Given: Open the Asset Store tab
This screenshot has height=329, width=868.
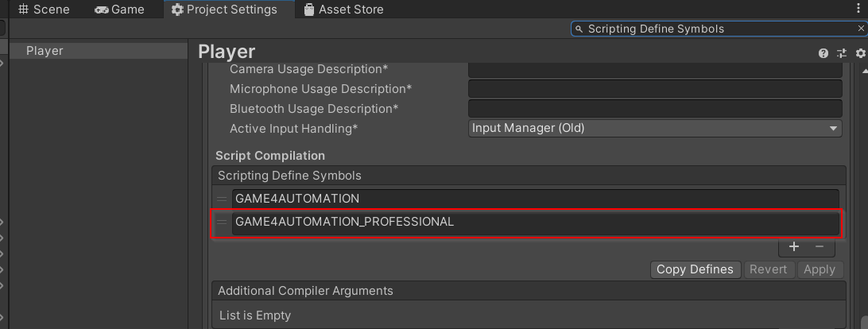Looking at the screenshot, I should tap(343, 10).
